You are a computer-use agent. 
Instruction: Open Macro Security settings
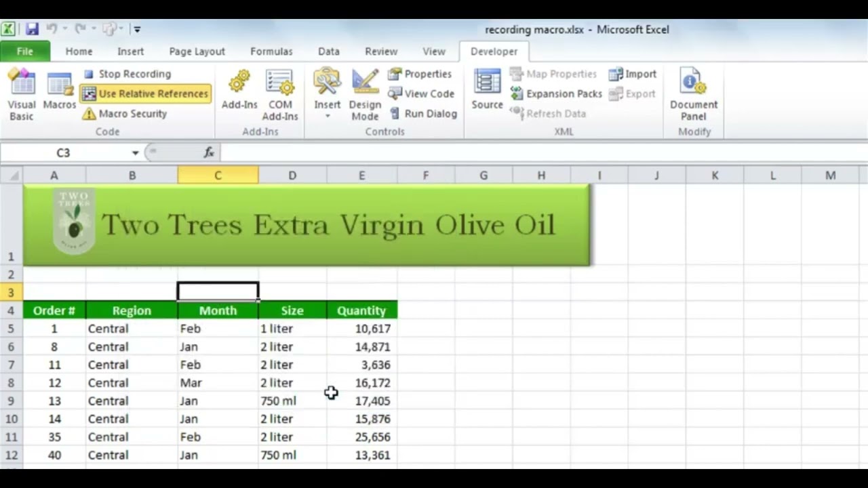tap(125, 113)
